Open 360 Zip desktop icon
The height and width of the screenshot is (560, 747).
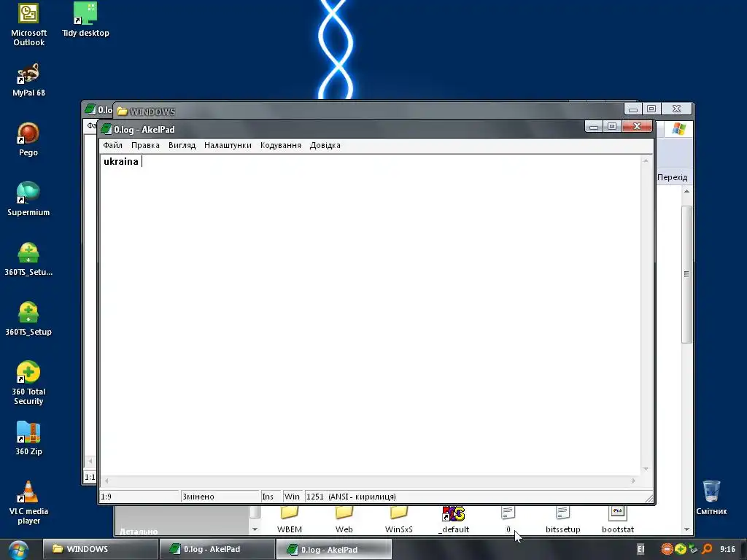(x=28, y=438)
